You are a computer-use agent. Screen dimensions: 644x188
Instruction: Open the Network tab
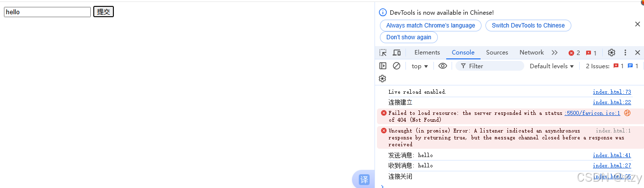(x=532, y=53)
